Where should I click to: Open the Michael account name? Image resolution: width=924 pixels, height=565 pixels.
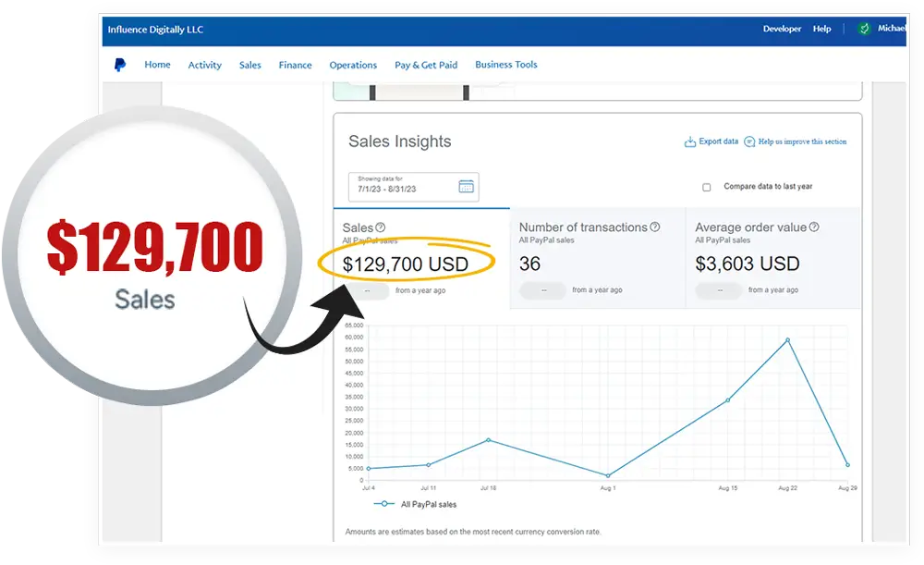(x=892, y=28)
